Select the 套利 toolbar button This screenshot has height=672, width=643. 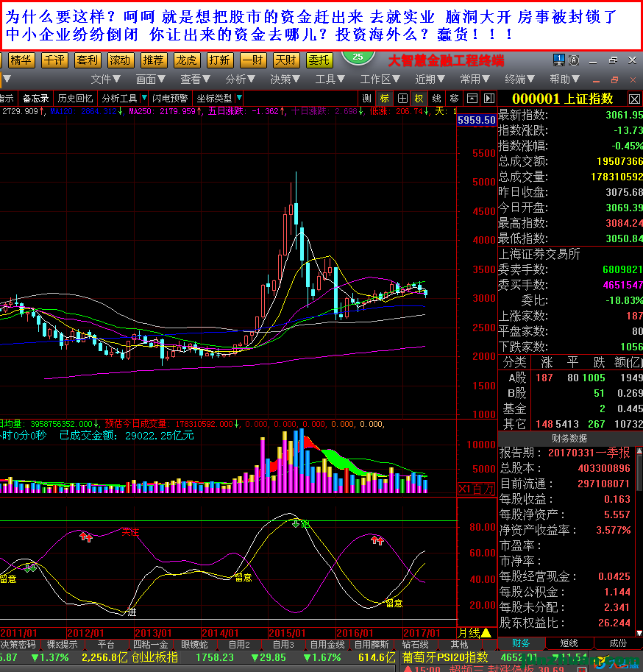click(x=87, y=60)
